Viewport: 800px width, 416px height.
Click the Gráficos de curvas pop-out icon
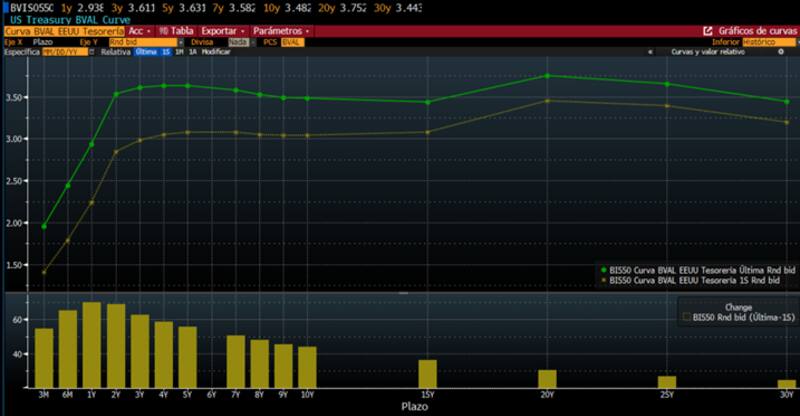709,31
